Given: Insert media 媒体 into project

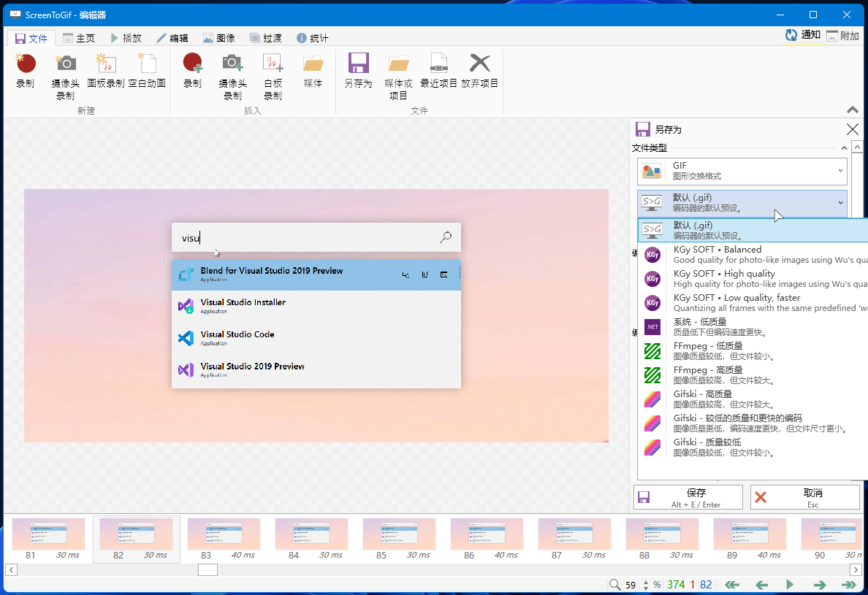Looking at the screenshot, I should tap(313, 71).
